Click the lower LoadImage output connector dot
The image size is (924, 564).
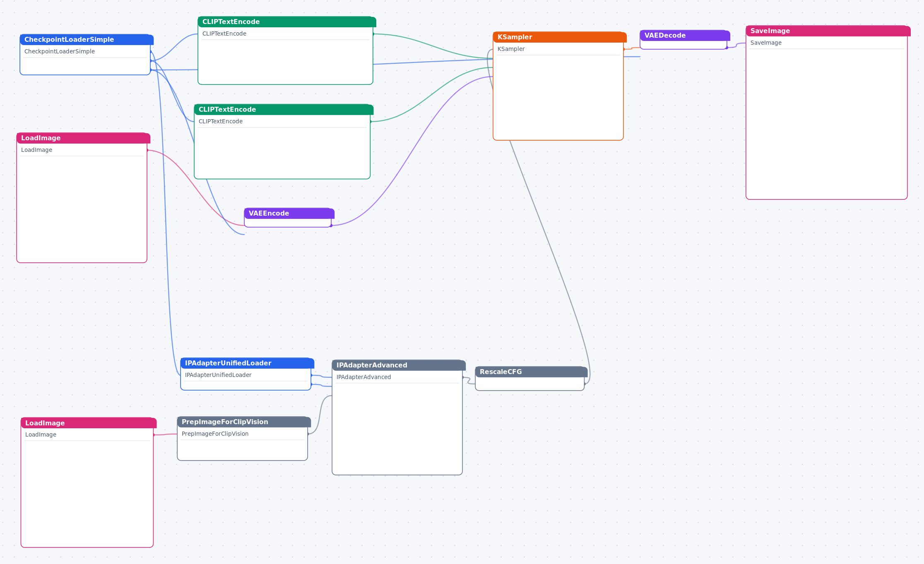pyautogui.click(x=154, y=435)
